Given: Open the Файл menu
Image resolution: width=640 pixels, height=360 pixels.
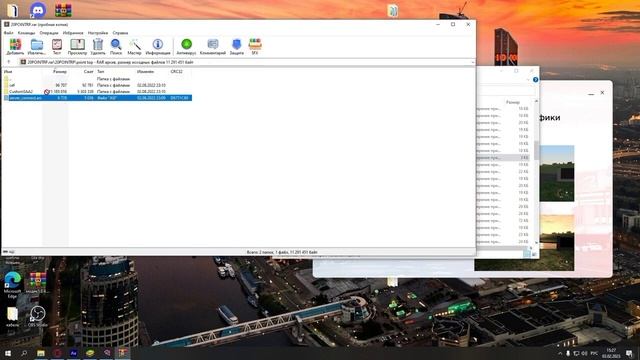Looking at the screenshot, I should pos(8,33).
